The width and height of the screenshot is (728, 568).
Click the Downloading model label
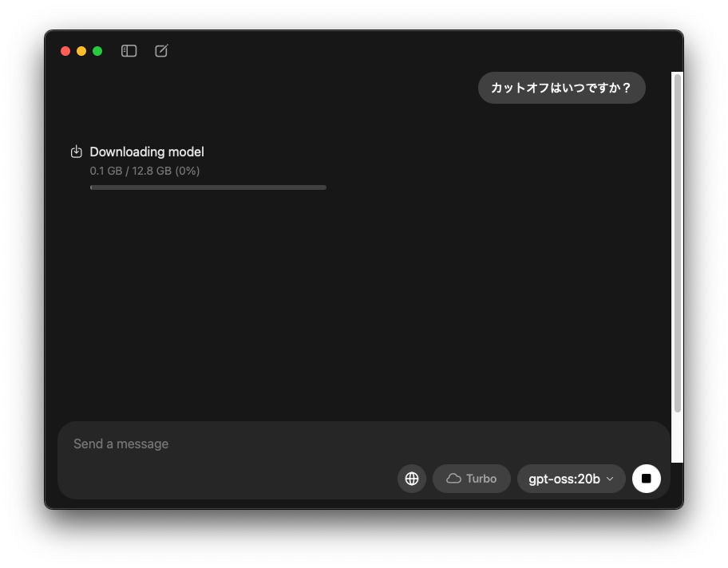pyautogui.click(x=147, y=152)
